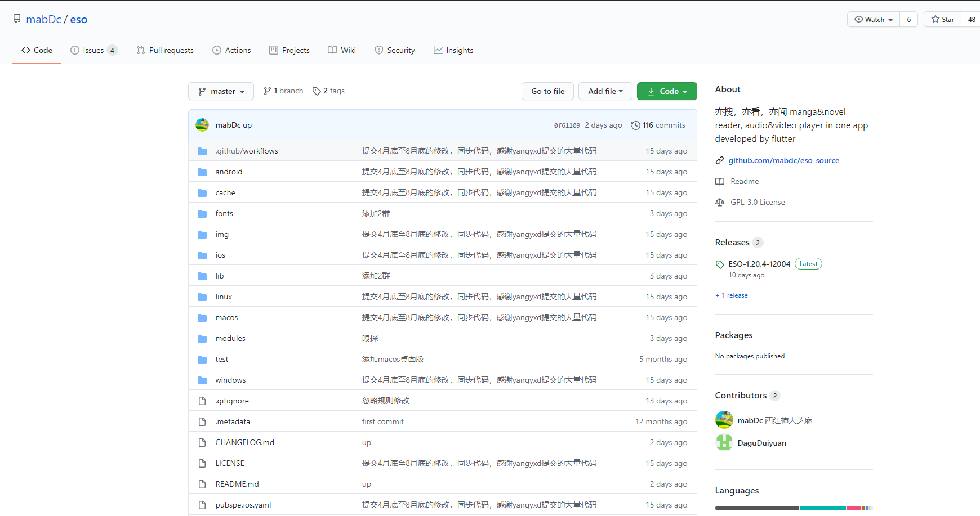Click the README.md file icon
The image size is (980, 516).
coord(202,484)
